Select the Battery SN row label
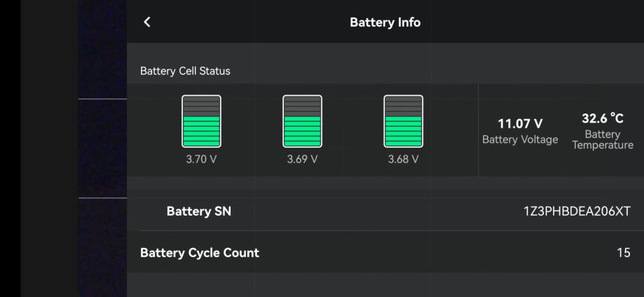 pos(198,212)
